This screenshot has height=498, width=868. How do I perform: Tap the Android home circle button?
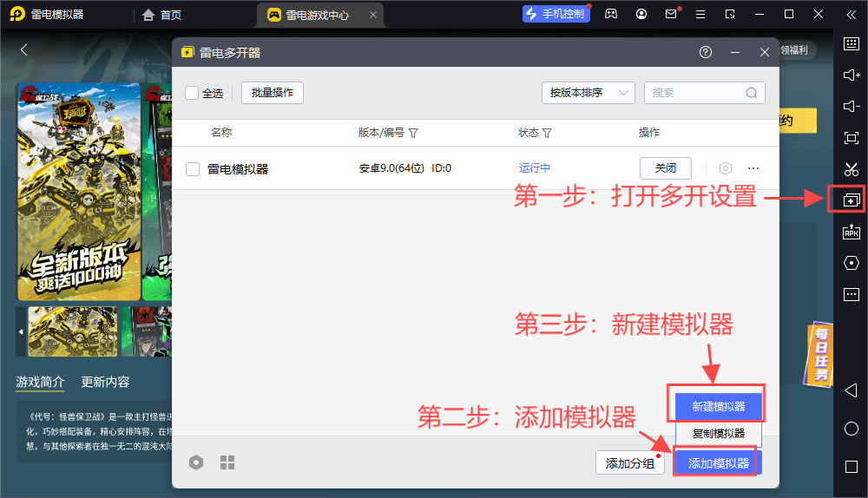[852, 429]
